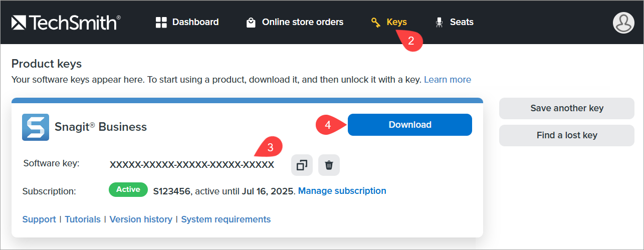Open the Dashboard tab
The width and height of the screenshot is (644, 250).
click(x=187, y=22)
